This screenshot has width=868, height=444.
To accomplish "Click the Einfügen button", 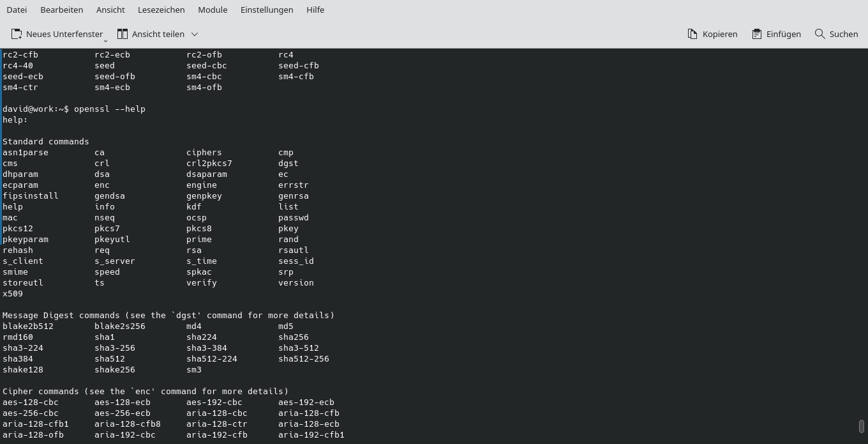I will [x=776, y=34].
